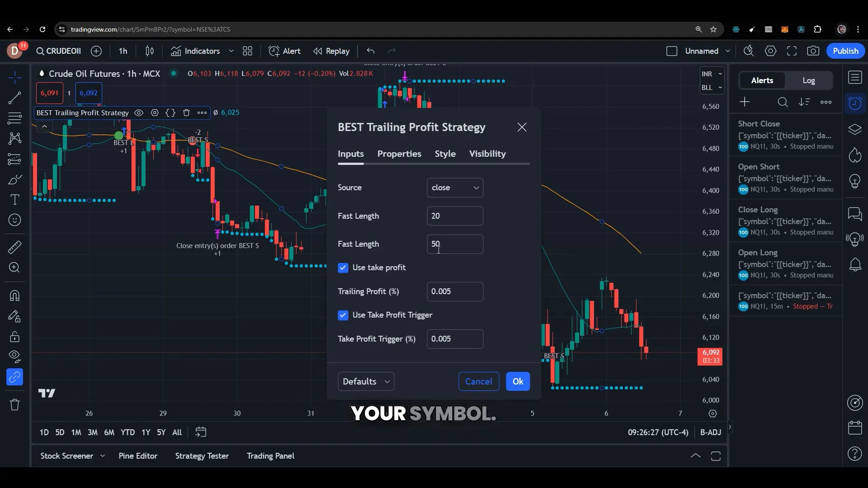Open the emoji icons tool
This screenshot has height=488, width=868.
point(14,220)
